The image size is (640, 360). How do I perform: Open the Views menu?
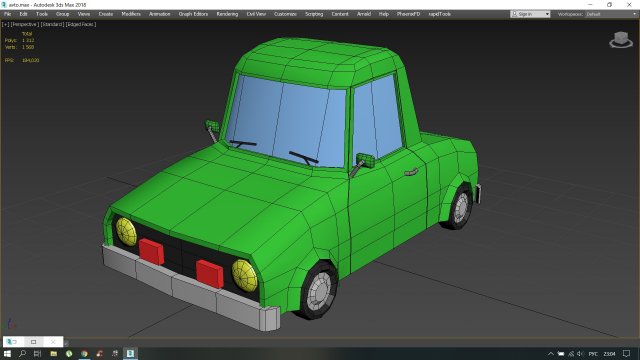tap(84, 14)
